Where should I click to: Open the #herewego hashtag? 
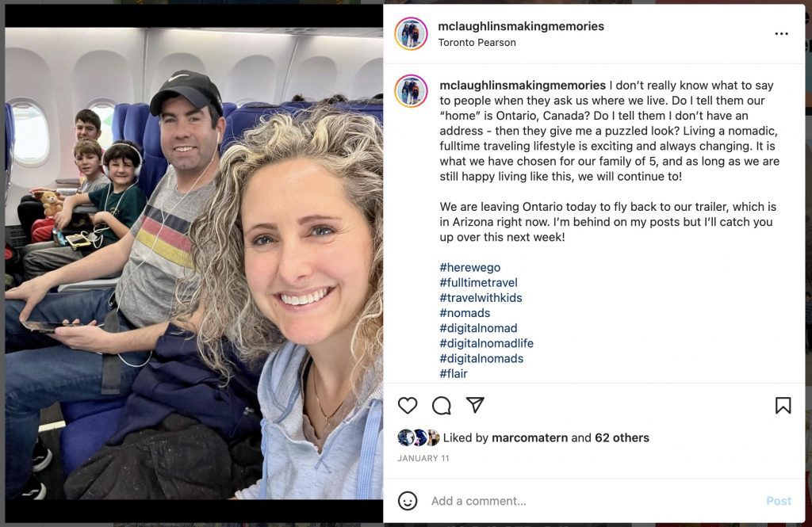pyautogui.click(x=470, y=268)
